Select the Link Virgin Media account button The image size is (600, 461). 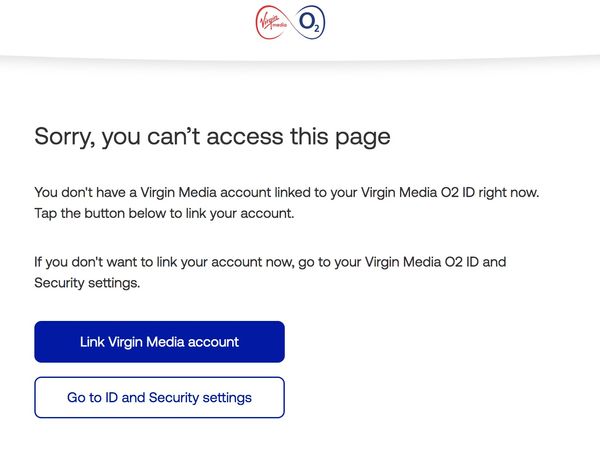click(160, 342)
